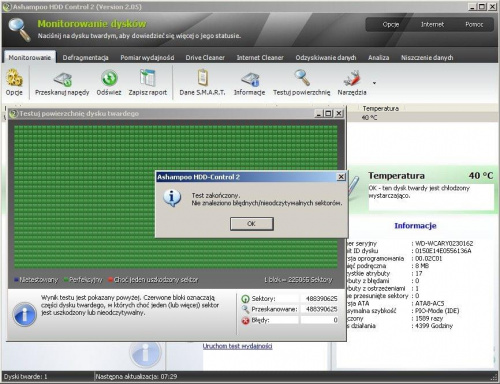This screenshot has width=500, height=384.
Task: Confirm the dialog with OK button
Action: [252, 224]
